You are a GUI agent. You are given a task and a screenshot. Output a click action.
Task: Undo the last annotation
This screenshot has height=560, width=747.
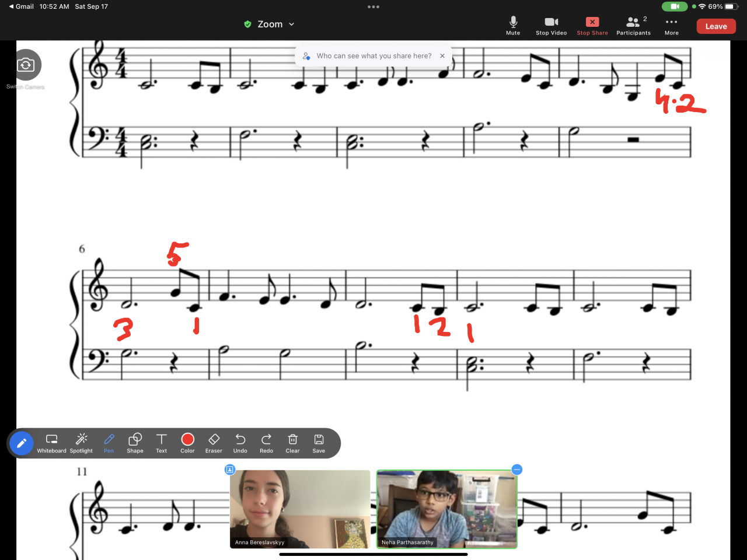pyautogui.click(x=240, y=443)
